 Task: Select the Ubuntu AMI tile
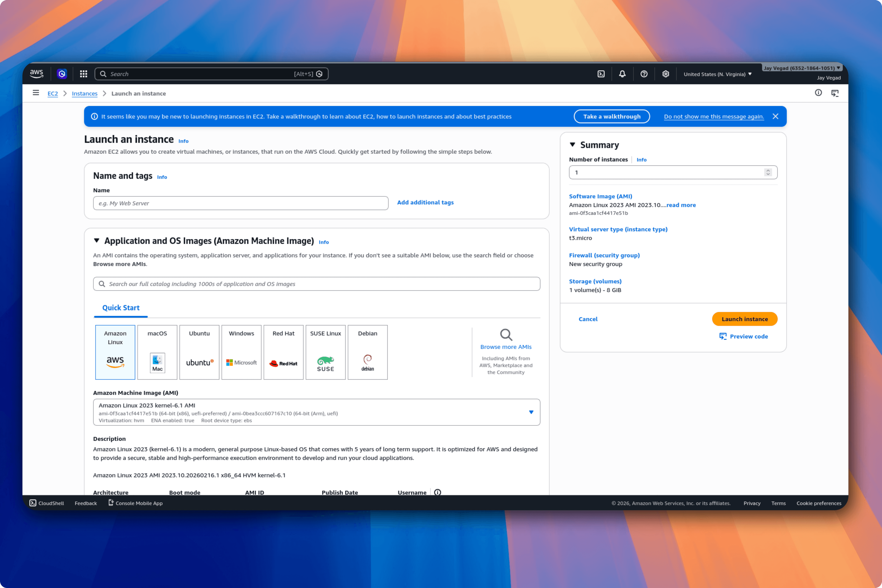pos(199,352)
